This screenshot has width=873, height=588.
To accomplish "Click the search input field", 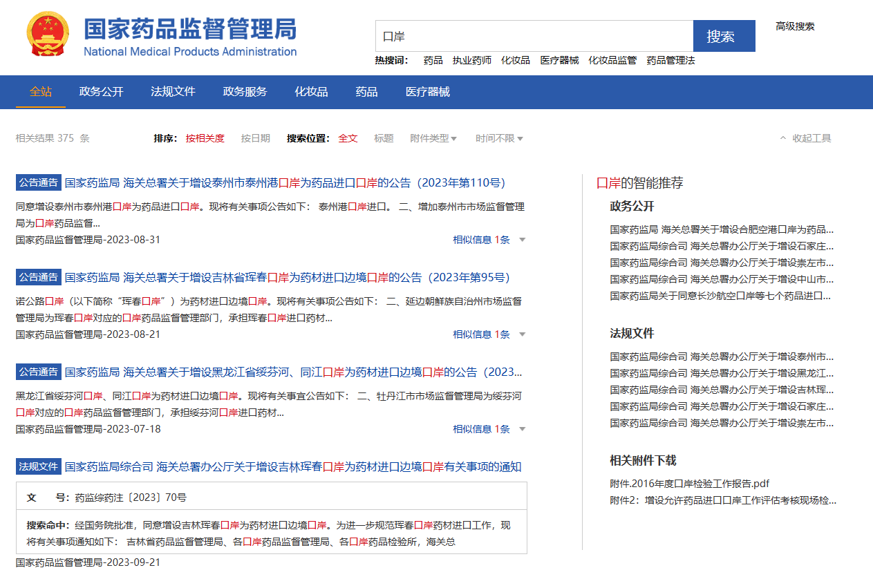I will [534, 36].
